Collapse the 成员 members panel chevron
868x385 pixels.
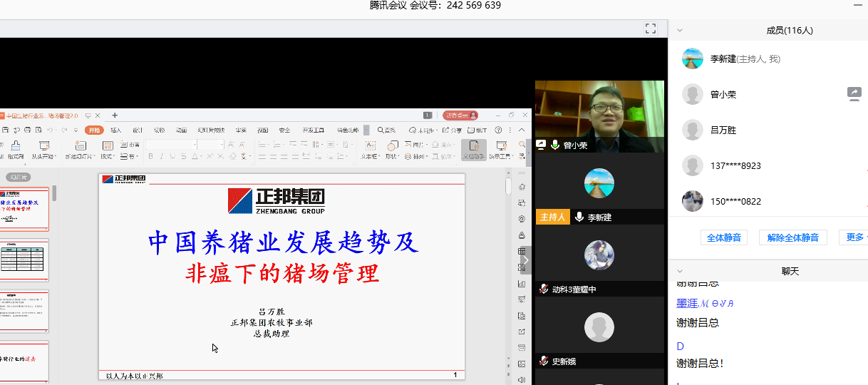point(680,31)
